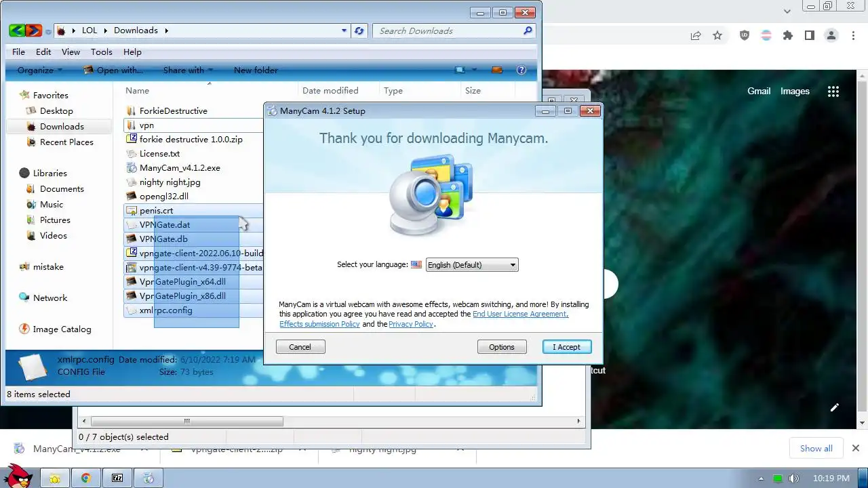868x488 pixels.
Task: Click the taskbar clock showing 10:19 PM
Action: [x=831, y=479]
